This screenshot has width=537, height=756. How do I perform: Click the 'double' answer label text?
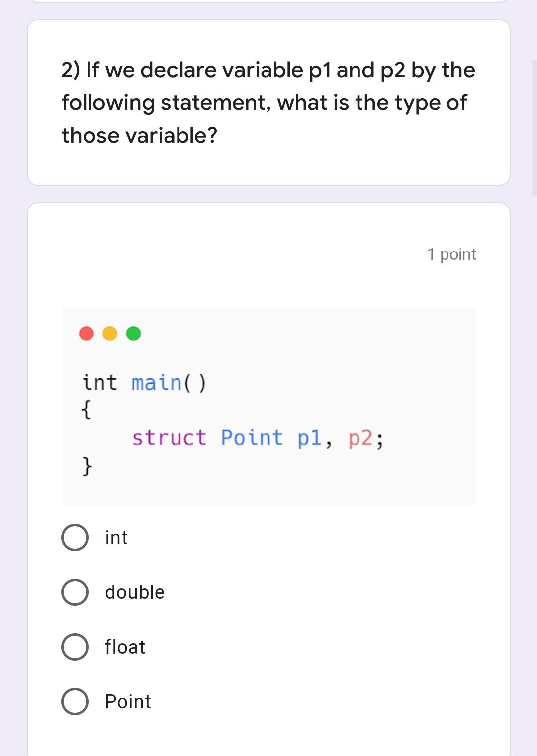tap(134, 592)
